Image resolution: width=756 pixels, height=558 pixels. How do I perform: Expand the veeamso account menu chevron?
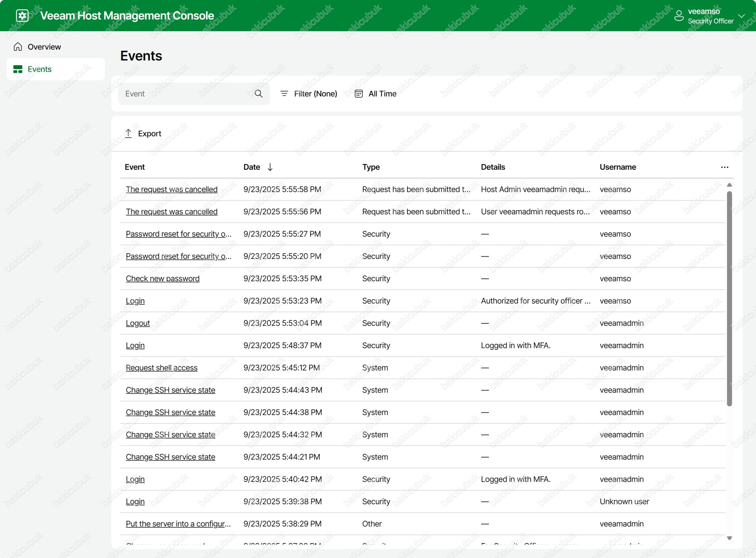coord(742,16)
